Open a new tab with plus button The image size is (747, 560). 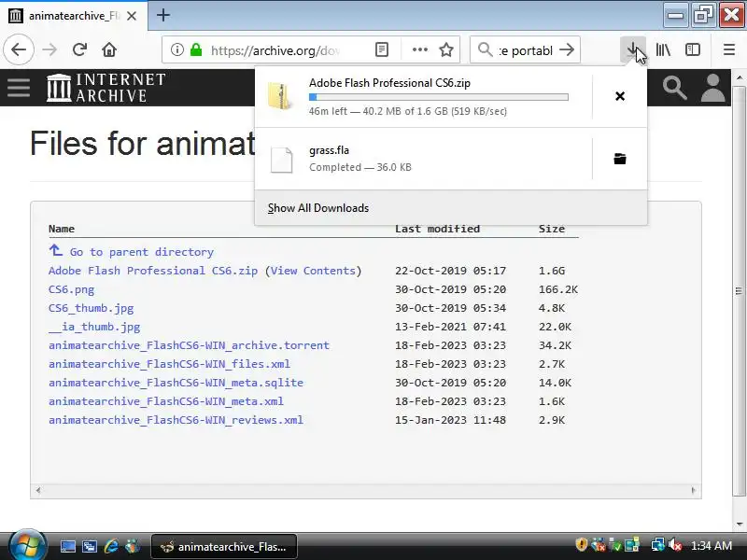162,15
